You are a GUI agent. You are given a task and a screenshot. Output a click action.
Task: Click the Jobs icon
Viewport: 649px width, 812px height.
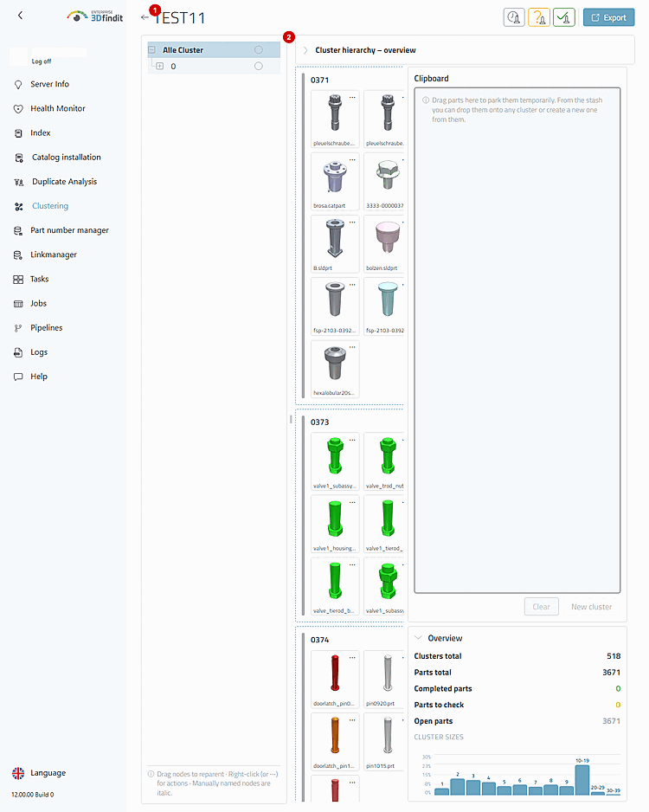[18, 304]
